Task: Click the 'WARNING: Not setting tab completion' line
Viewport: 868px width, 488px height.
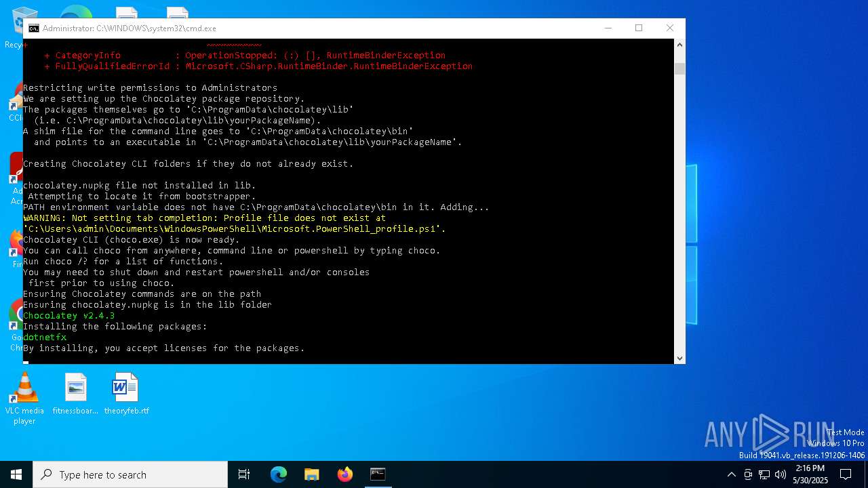Action: point(204,218)
